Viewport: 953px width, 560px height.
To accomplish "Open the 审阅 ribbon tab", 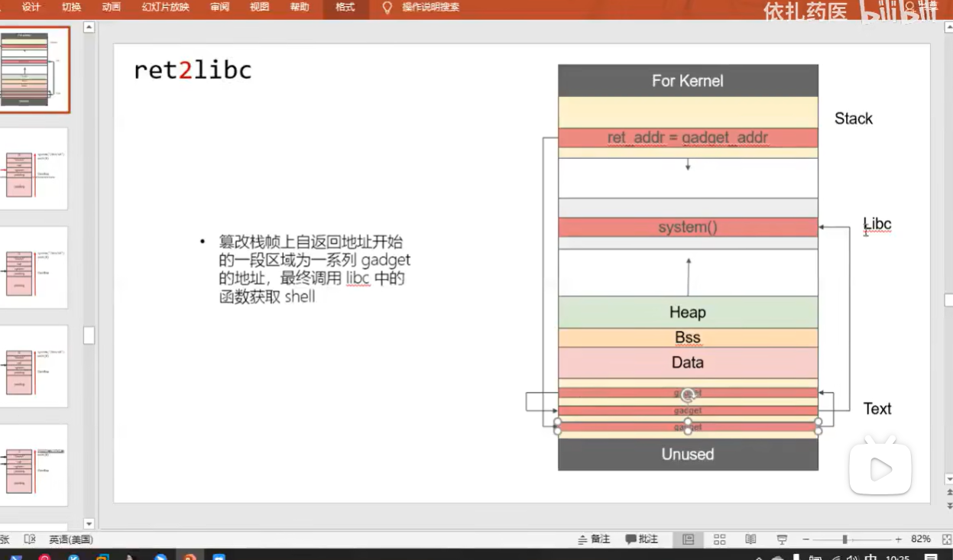I will click(x=219, y=7).
